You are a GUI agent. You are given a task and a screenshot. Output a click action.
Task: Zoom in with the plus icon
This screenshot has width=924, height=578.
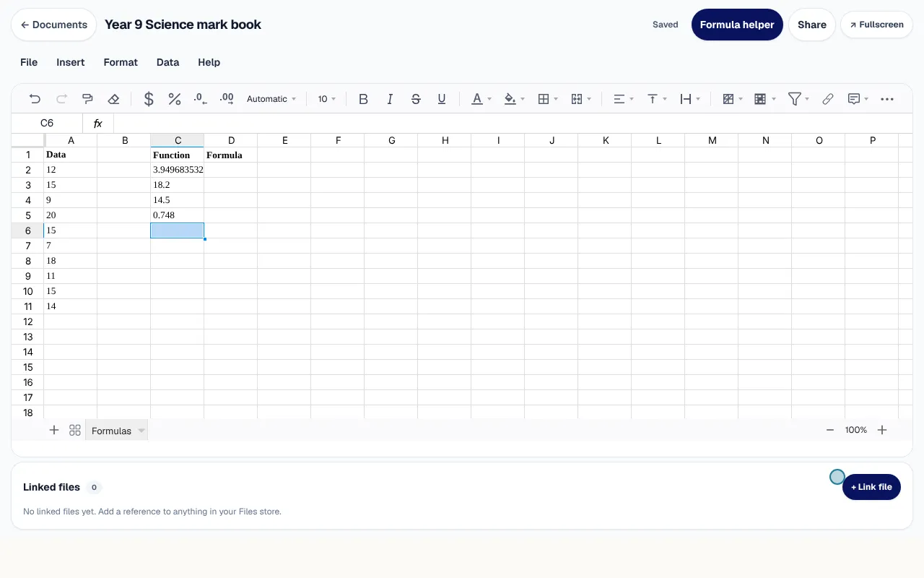click(882, 430)
